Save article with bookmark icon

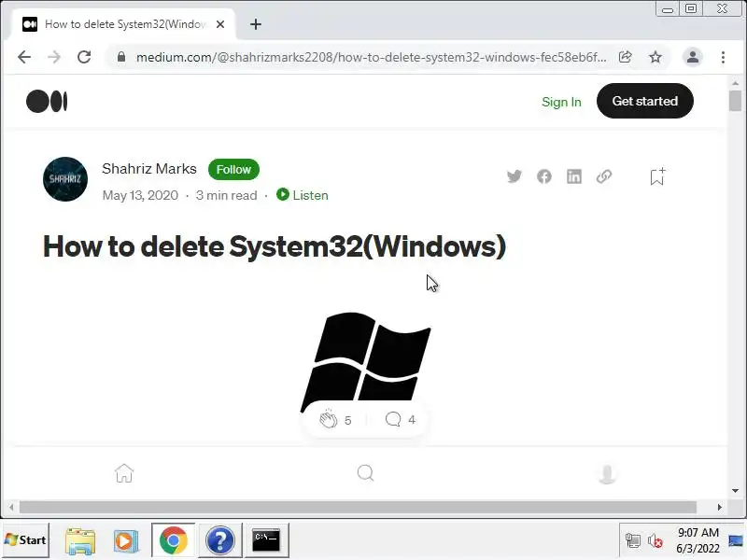658,176
